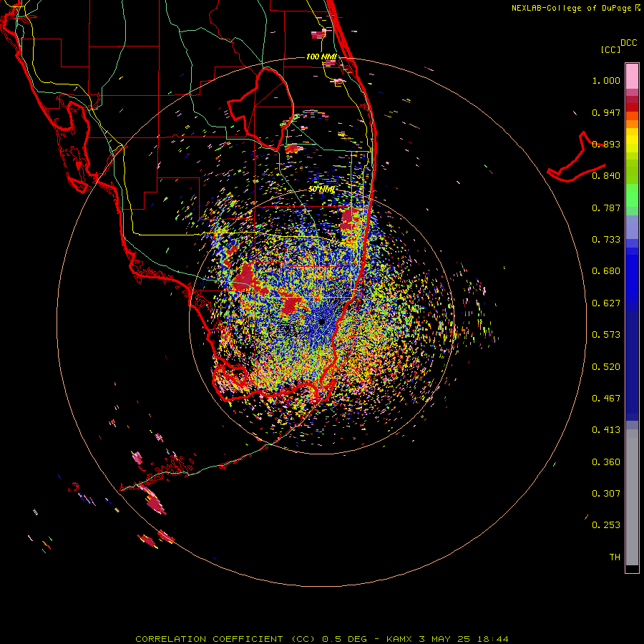Viewport: 644px width, 644px height.
Task: Click the 0.947 scale value
Action: [606, 112]
